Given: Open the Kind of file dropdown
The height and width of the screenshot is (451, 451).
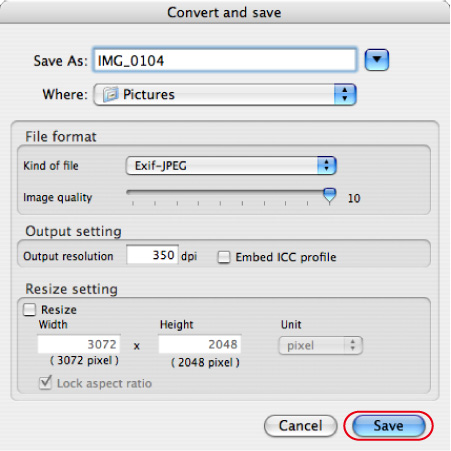Looking at the screenshot, I should 231,166.
